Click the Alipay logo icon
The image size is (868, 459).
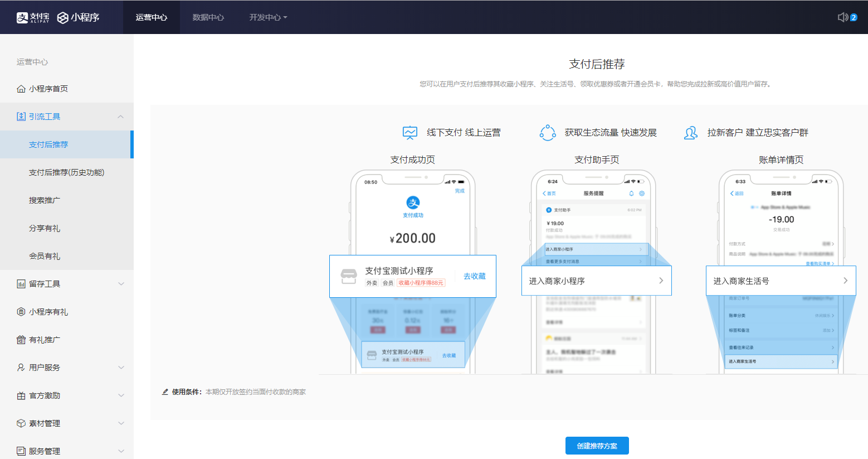(33, 17)
